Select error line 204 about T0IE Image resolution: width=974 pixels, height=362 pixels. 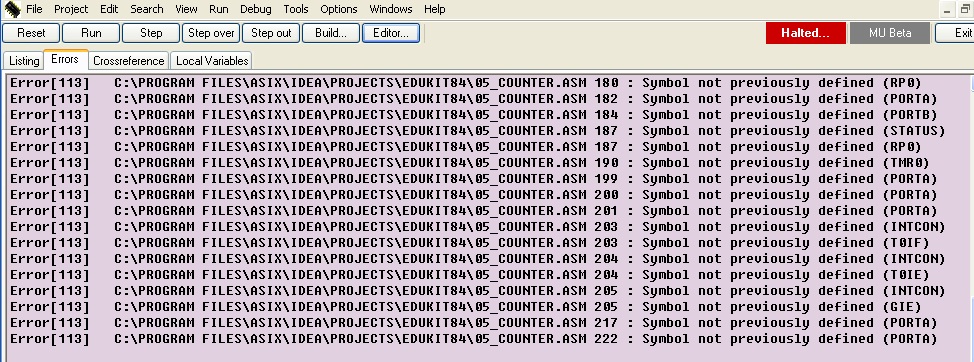(469, 274)
